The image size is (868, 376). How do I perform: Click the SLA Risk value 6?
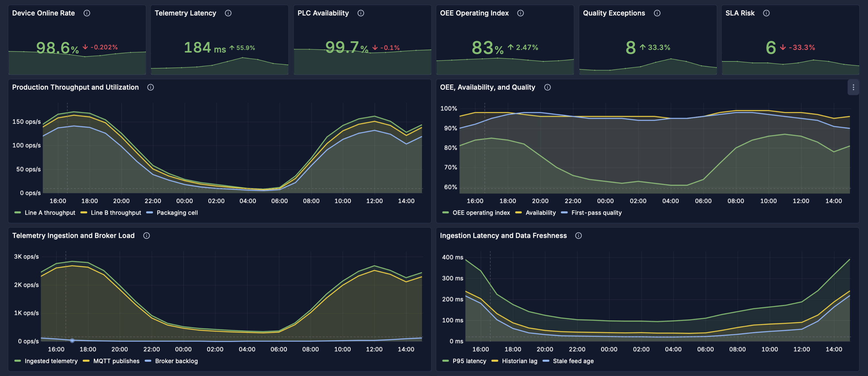tap(771, 48)
